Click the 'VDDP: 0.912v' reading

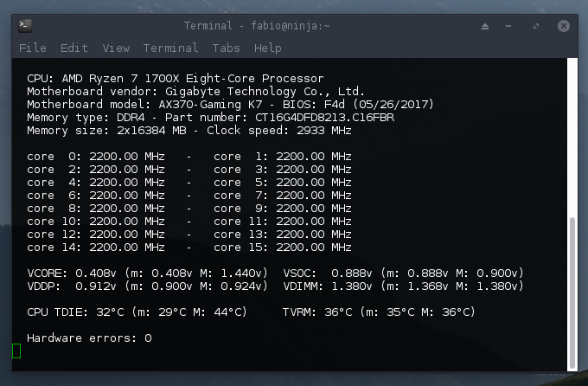(x=72, y=286)
